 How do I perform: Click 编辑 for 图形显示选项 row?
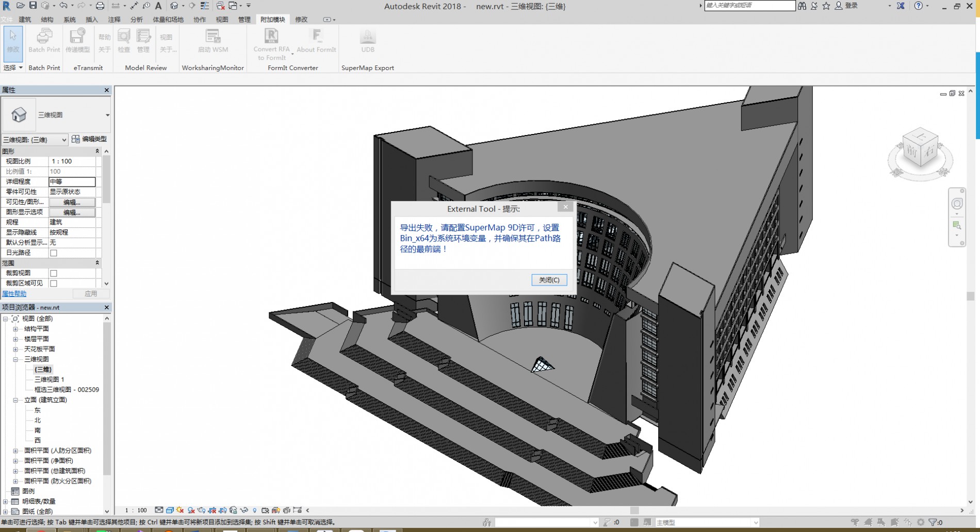(x=72, y=212)
